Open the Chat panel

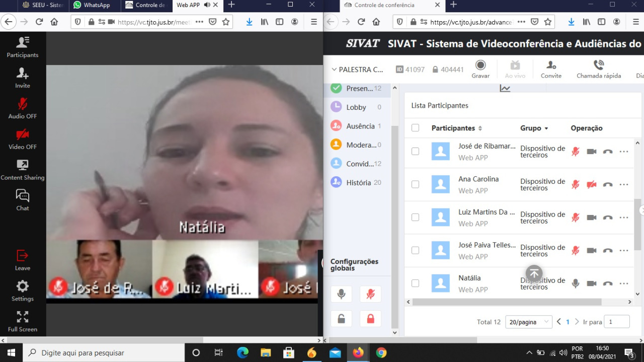23,200
